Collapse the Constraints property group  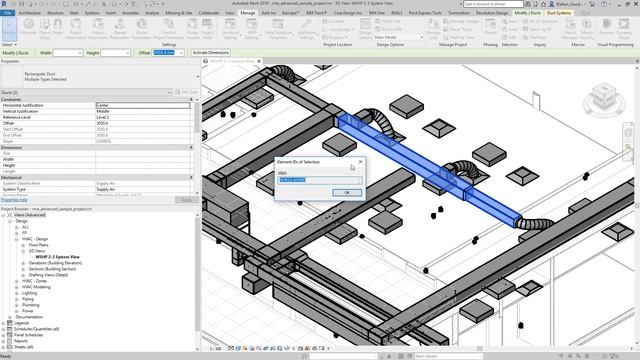tap(191, 99)
